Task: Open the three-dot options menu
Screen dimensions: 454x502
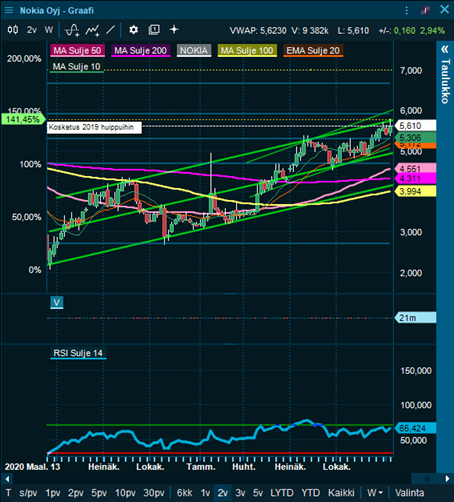Action: click(x=406, y=10)
